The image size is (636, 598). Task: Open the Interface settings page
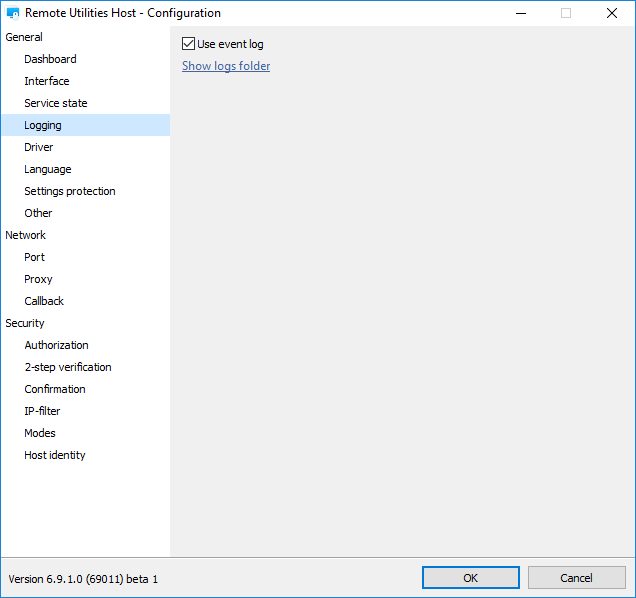coord(47,81)
